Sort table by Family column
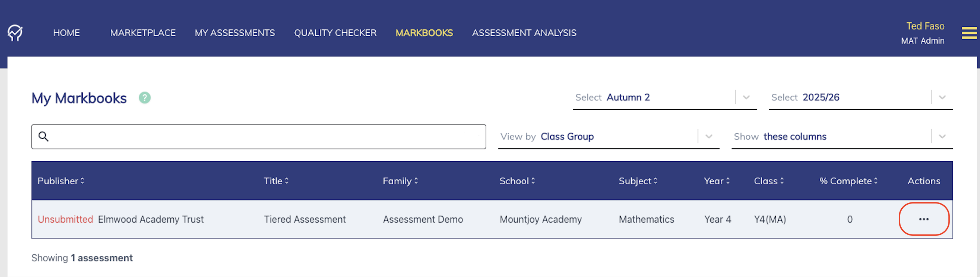This screenshot has width=980, height=277. [416, 181]
